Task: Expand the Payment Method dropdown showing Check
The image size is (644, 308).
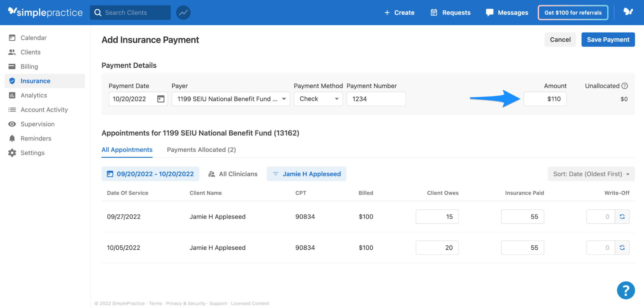Action: pos(318,99)
